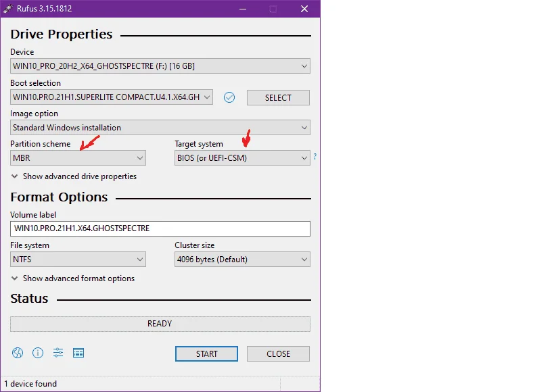Image resolution: width=554 pixels, height=392 pixels.
Task: Expand Show advanced format options
Action: pos(73,278)
